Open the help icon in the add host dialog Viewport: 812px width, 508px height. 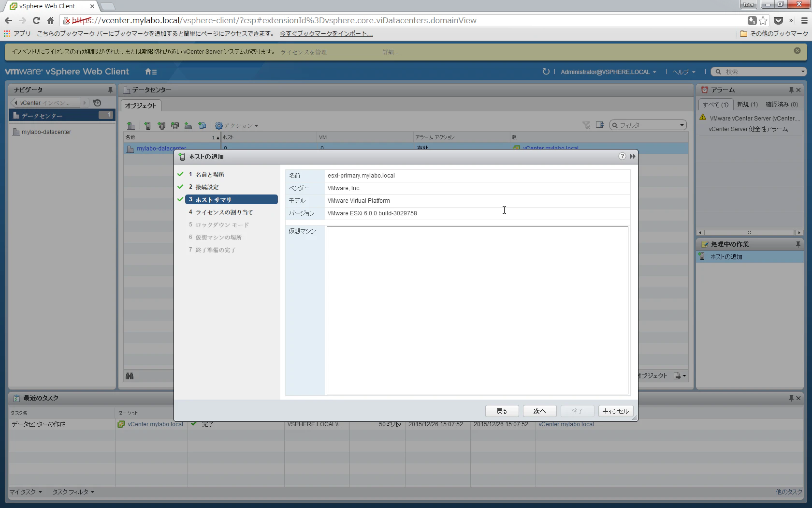pyautogui.click(x=622, y=156)
